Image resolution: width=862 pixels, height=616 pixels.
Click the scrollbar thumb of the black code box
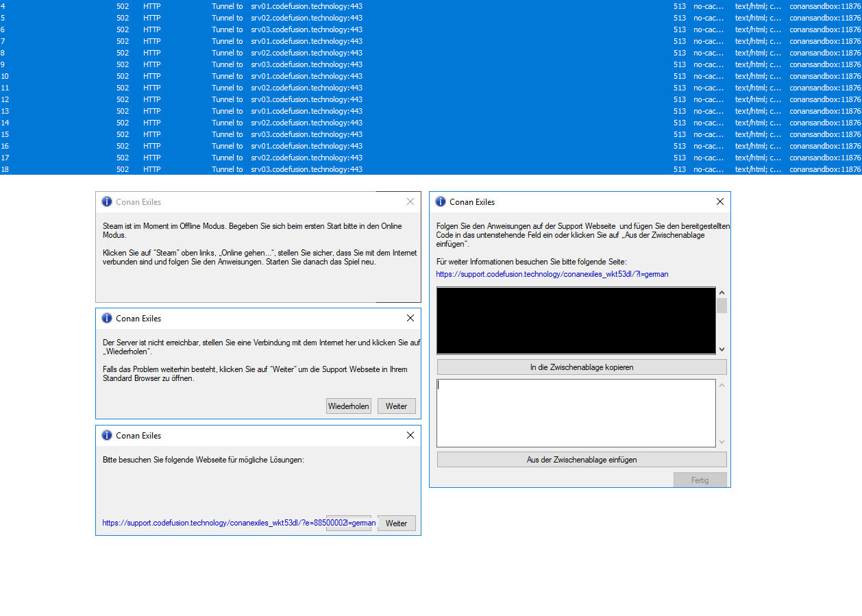[x=722, y=306]
